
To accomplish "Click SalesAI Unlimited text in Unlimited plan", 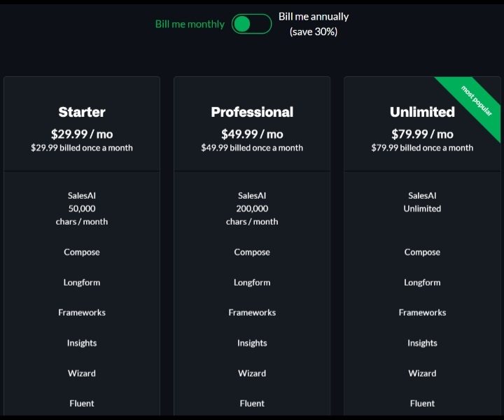I will (x=422, y=202).
